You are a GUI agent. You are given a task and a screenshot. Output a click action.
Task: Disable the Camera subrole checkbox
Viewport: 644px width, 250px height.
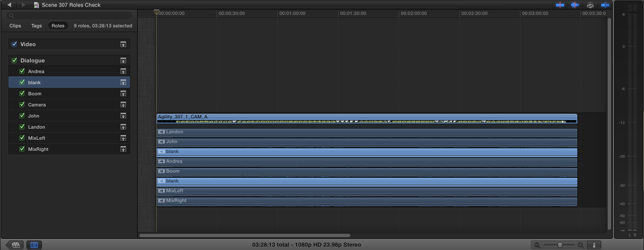coord(22,104)
